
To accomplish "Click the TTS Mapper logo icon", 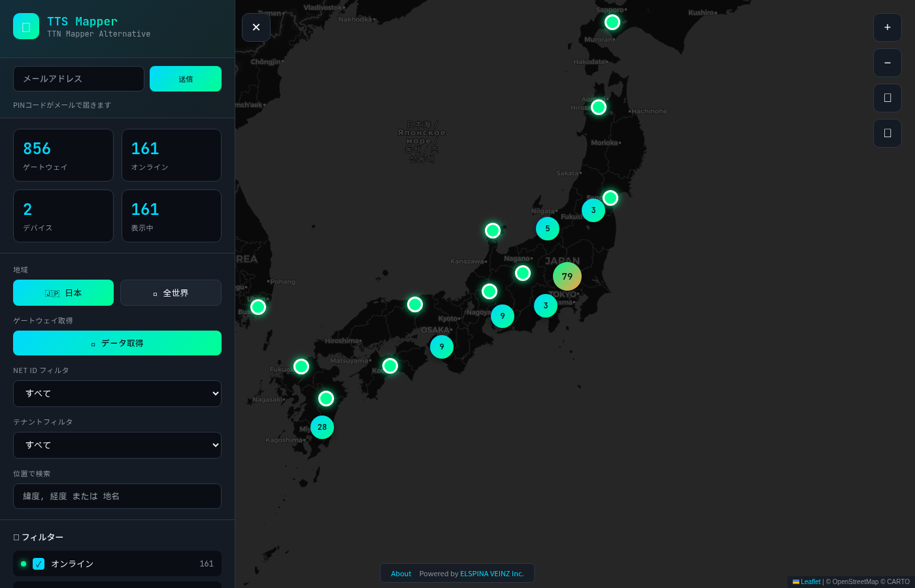I will click(26, 27).
